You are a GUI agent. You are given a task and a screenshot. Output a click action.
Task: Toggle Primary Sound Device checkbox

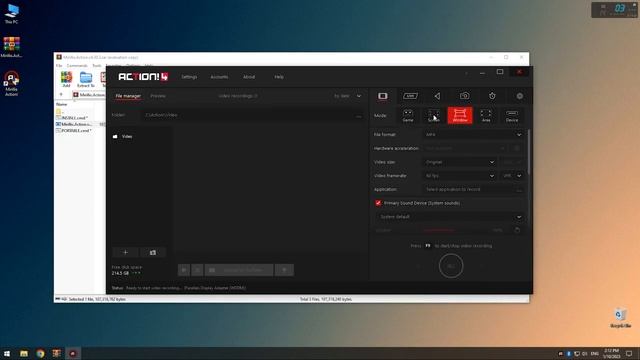[x=378, y=203]
